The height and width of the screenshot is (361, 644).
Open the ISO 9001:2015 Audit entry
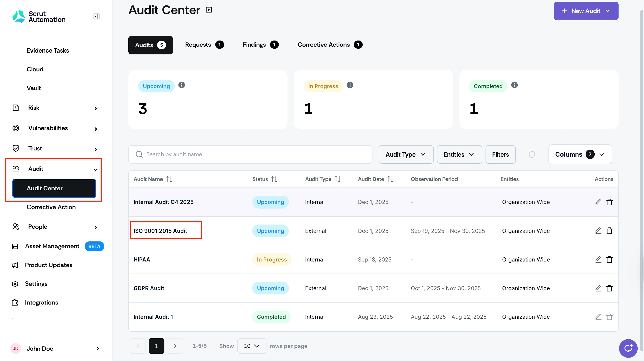point(160,231)
